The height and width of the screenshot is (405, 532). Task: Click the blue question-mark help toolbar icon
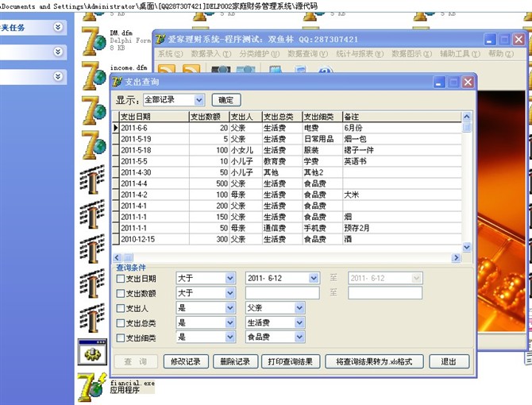[325, 71]
